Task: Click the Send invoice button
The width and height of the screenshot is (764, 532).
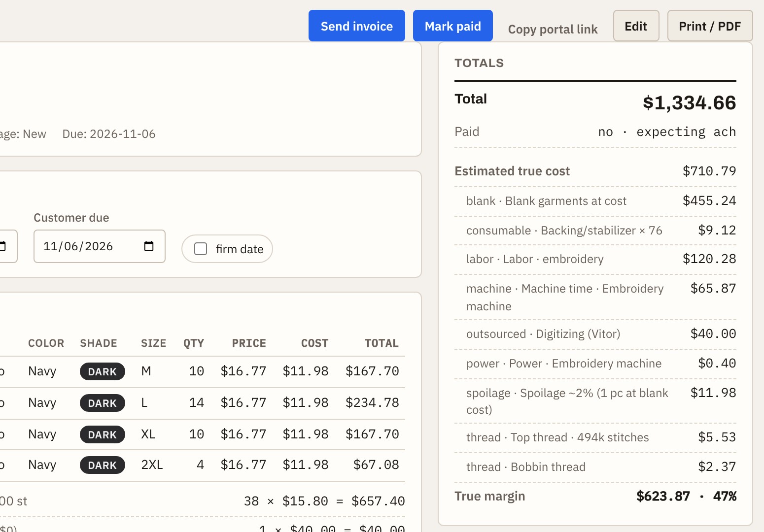Action: [357, 26]
